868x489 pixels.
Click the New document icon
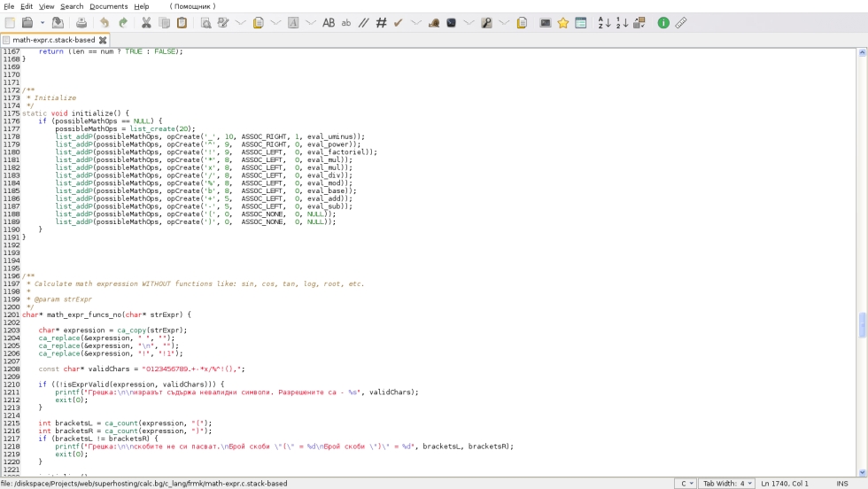pos(10,23)
